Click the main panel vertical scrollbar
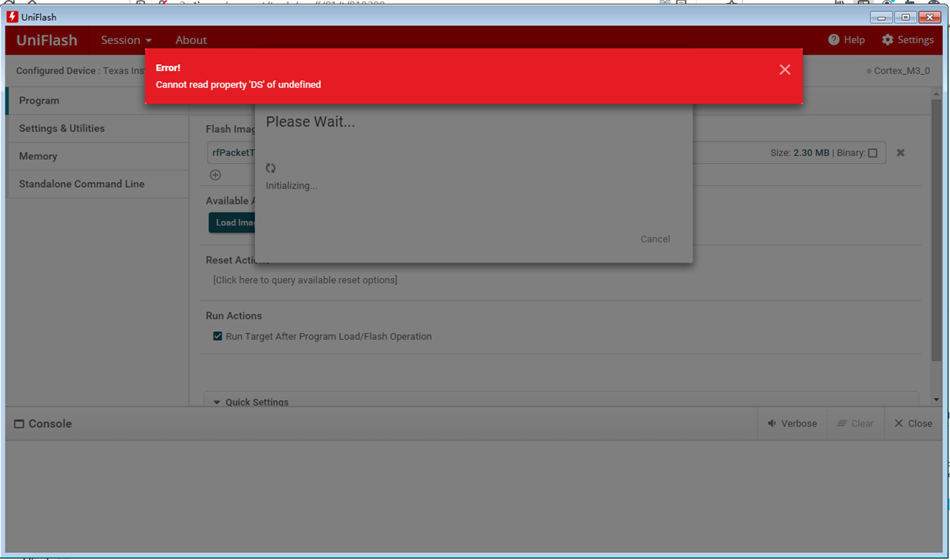The height and width of the screenshot is (560, 950). tap(936, 229)
